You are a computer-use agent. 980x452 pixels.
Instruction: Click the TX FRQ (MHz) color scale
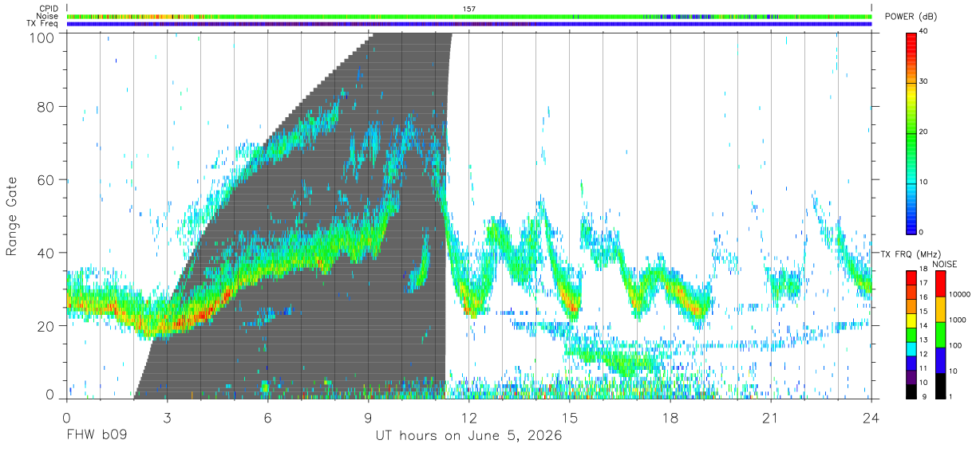pyautogui.click(x=911, y=334)
